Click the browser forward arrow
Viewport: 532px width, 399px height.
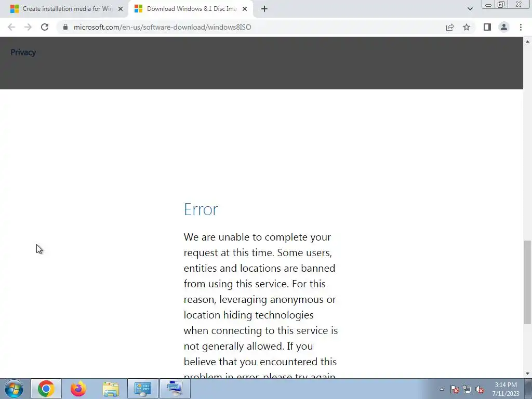coord(28,27)
